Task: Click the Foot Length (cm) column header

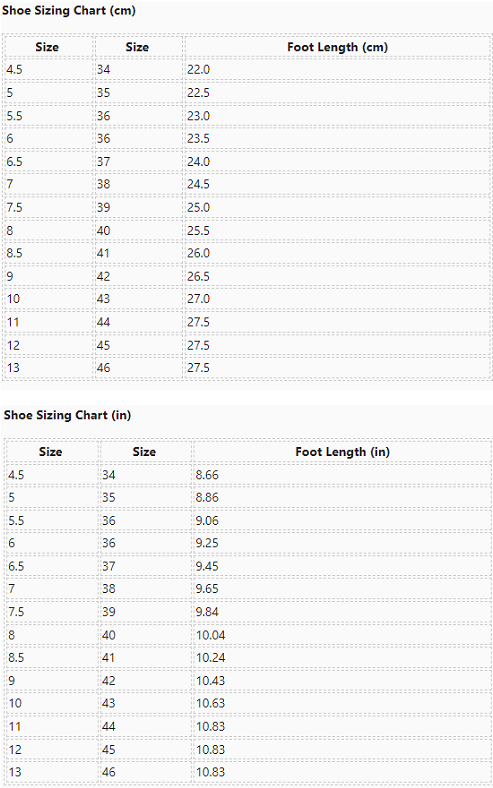Action: click(x=338, y=47)
